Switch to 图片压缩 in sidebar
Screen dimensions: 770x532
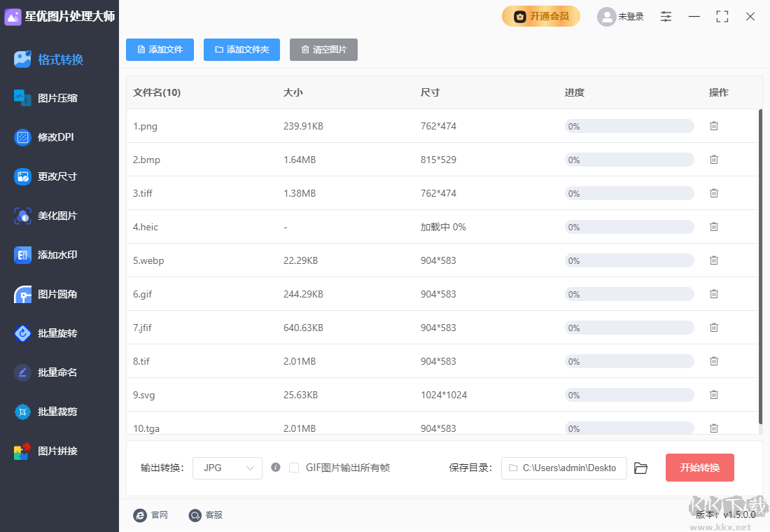pos(57,98)
